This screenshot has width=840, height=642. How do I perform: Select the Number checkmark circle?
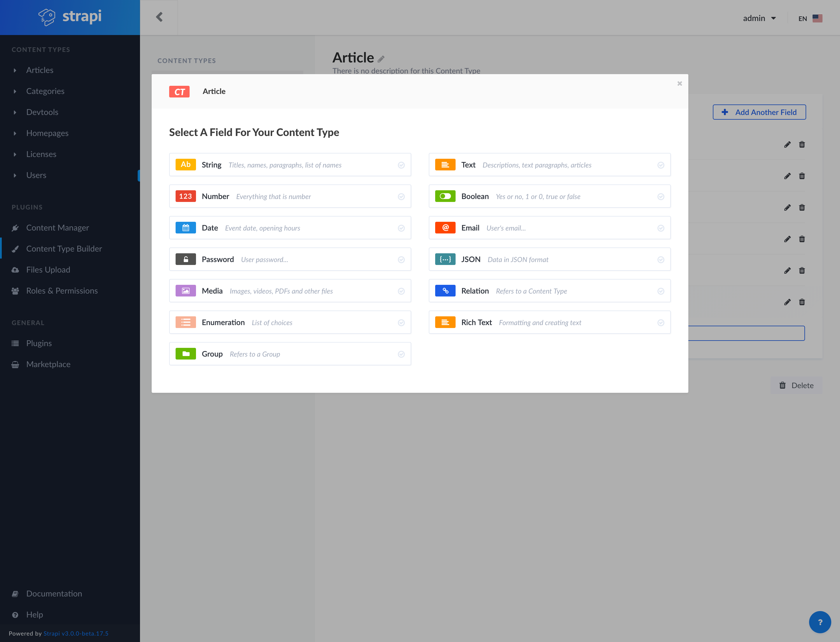pyautogui.click(x=401, y=196)
